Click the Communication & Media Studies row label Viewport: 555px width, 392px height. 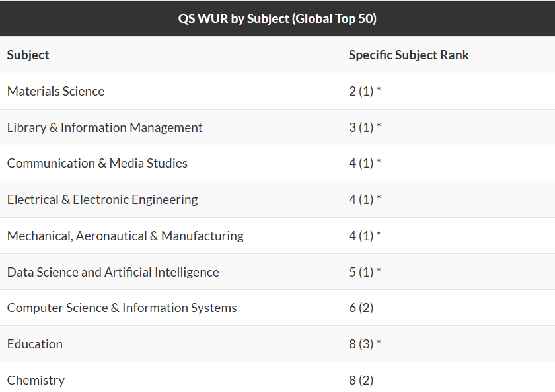coord(97,163)
